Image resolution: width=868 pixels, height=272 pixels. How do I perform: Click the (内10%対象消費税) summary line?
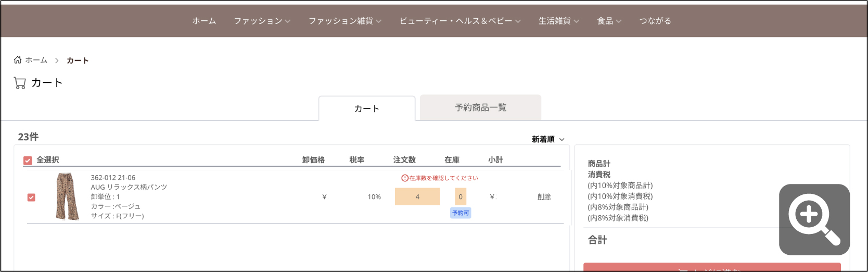620,196
